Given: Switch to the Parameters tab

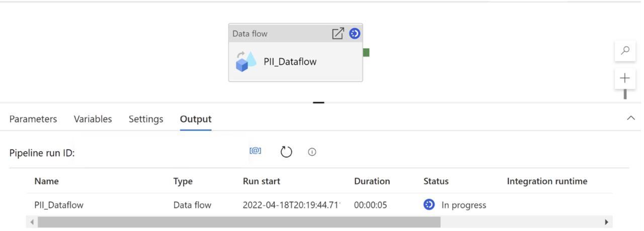Looking at the screenshot, I should 33,119.
